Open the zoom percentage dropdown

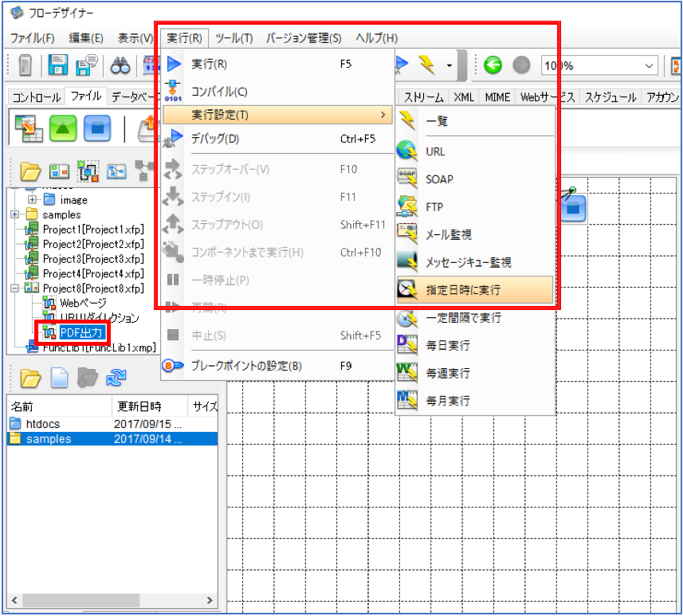[x=649, y=66]
